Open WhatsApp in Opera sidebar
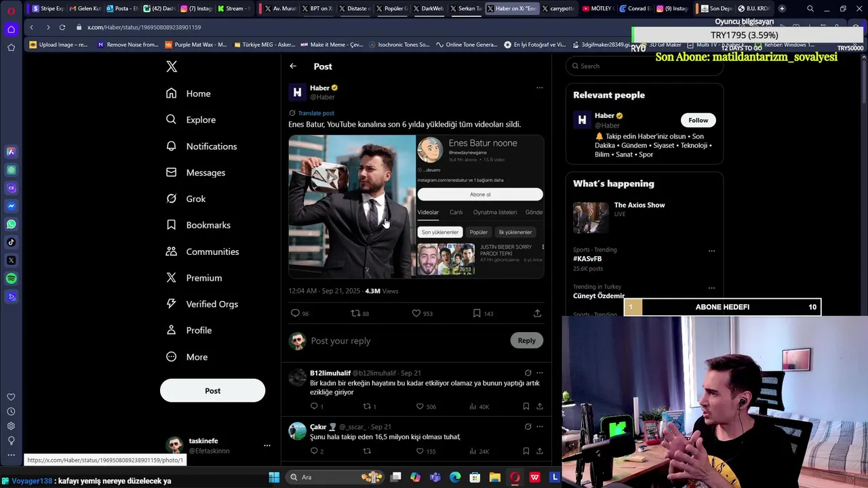Screen dimensions: 868x488 click(11, 224)
